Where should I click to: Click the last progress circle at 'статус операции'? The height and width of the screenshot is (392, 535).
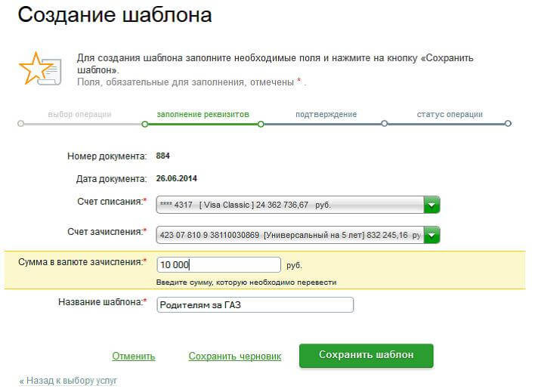point(508,124)
